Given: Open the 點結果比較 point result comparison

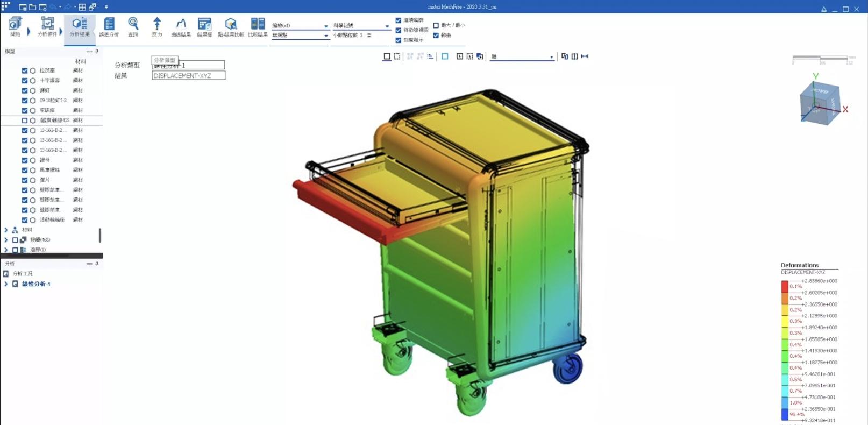Looking at the screenshot, I should (x=231, y=26).
